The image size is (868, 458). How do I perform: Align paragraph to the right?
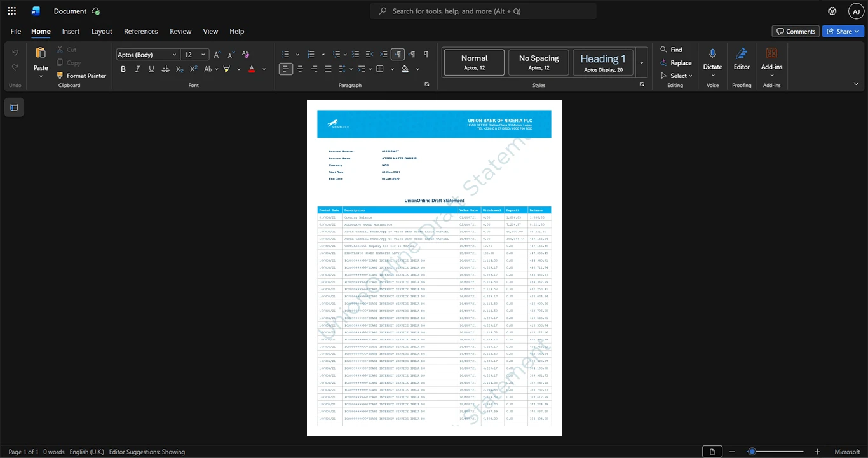pyautogui.click(x=314, y=69)
